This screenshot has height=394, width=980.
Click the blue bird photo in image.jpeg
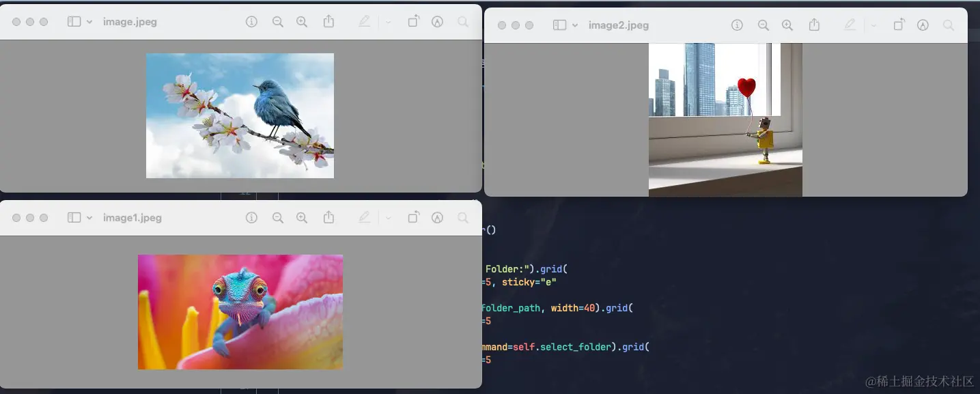240,115
